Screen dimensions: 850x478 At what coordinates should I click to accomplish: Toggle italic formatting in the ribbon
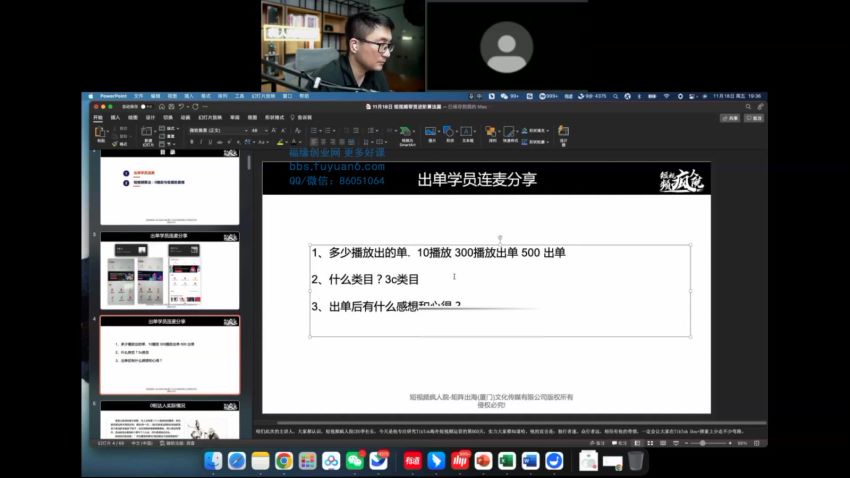click(201, 142)
